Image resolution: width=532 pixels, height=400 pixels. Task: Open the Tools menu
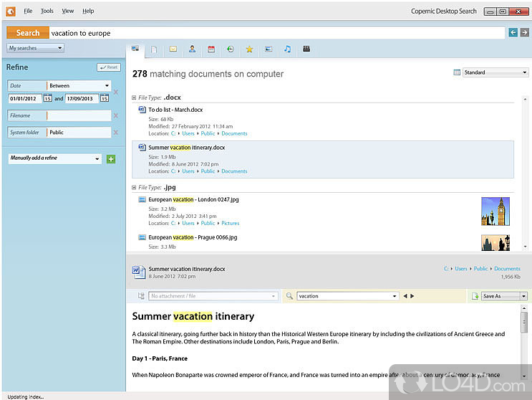click(47, 11)
